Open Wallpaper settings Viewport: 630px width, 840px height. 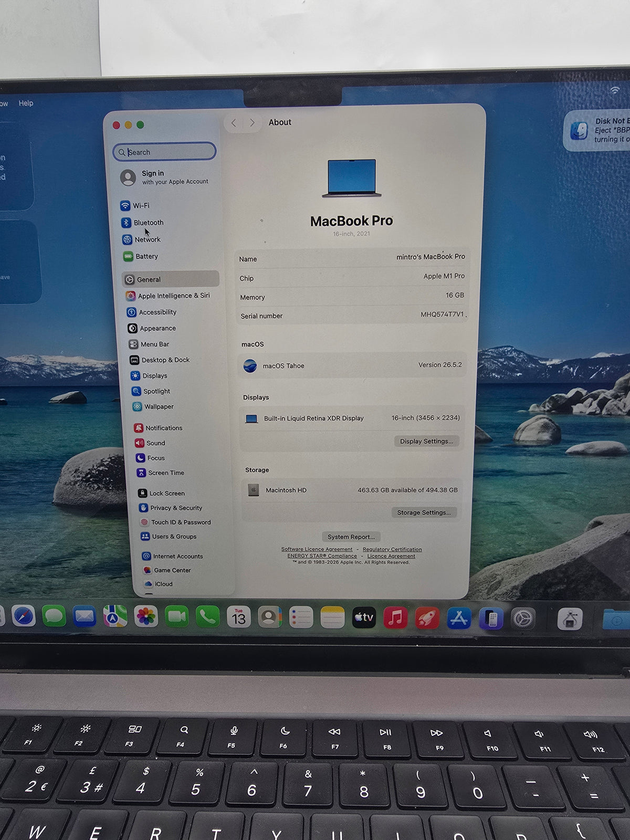[x=153, y=406]
